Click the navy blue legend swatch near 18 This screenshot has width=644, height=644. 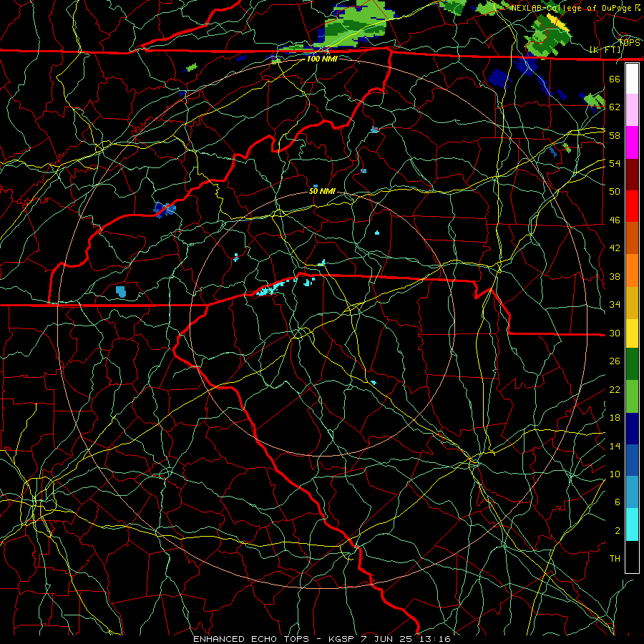[632, 429]
